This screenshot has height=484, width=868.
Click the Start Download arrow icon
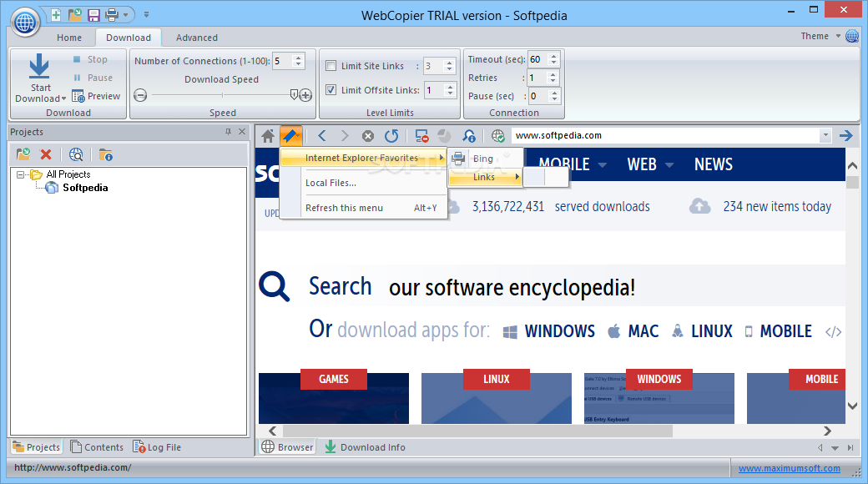[x=39, y=66]
